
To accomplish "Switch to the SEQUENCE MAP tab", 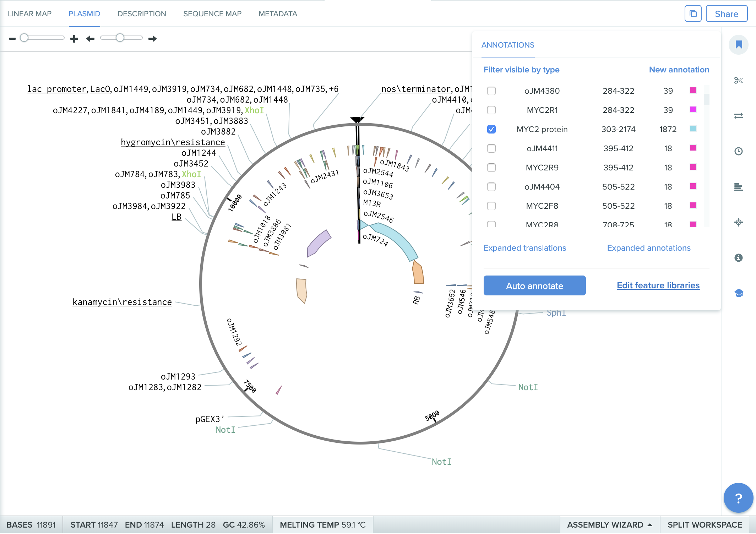I will tap(212, 13).
